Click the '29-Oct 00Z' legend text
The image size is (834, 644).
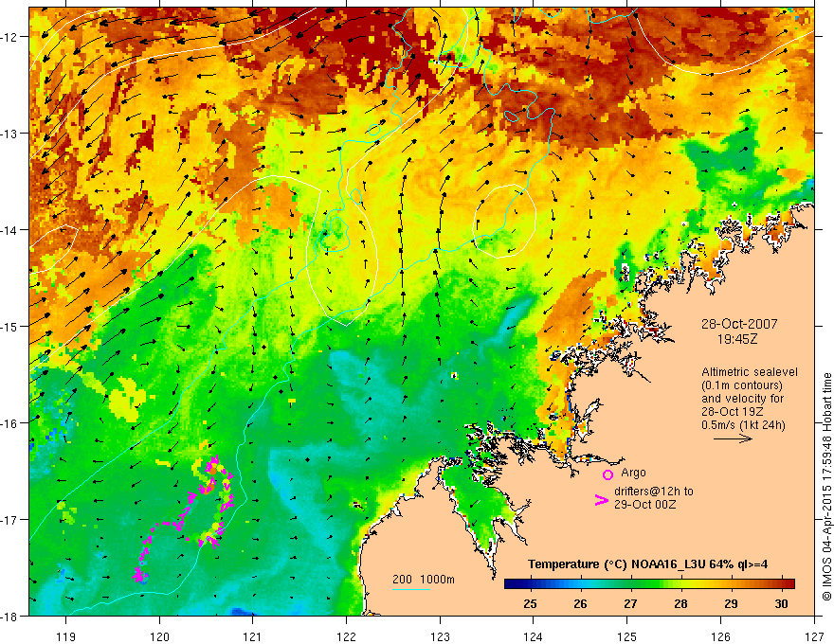(x=644, y=504)
